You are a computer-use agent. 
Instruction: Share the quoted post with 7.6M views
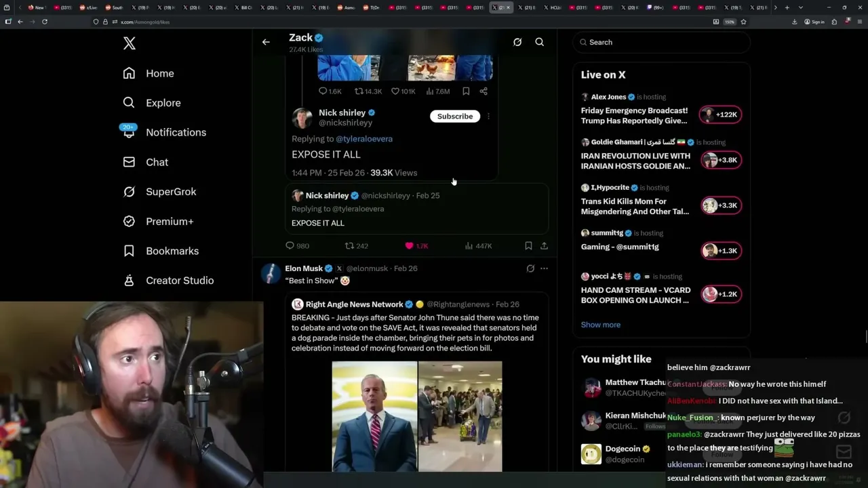coord(484,91)
